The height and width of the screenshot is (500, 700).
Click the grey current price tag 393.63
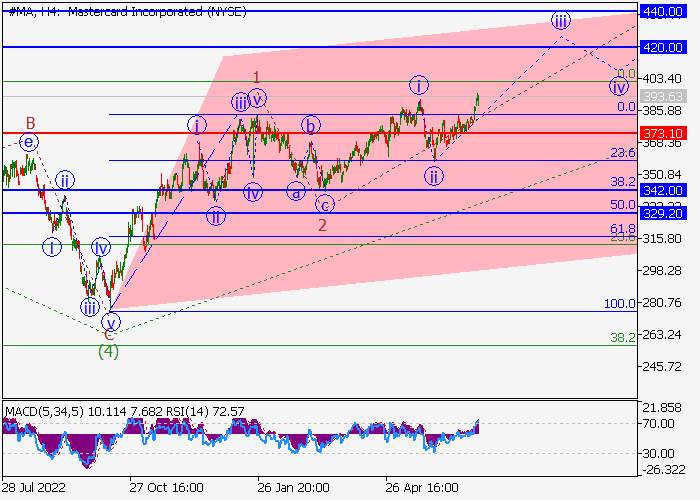(x=662, y=96)
